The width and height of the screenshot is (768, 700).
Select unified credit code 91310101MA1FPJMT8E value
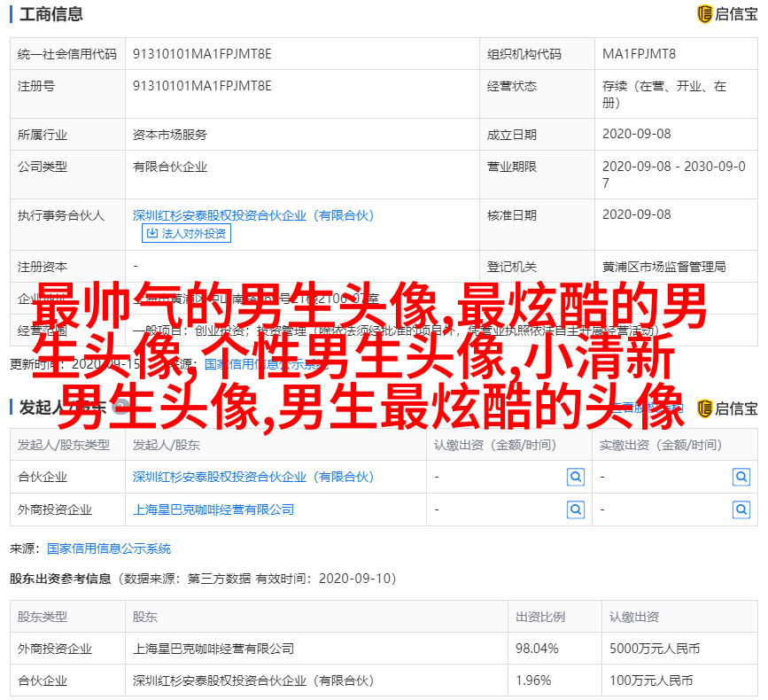[x=202, y=54]
